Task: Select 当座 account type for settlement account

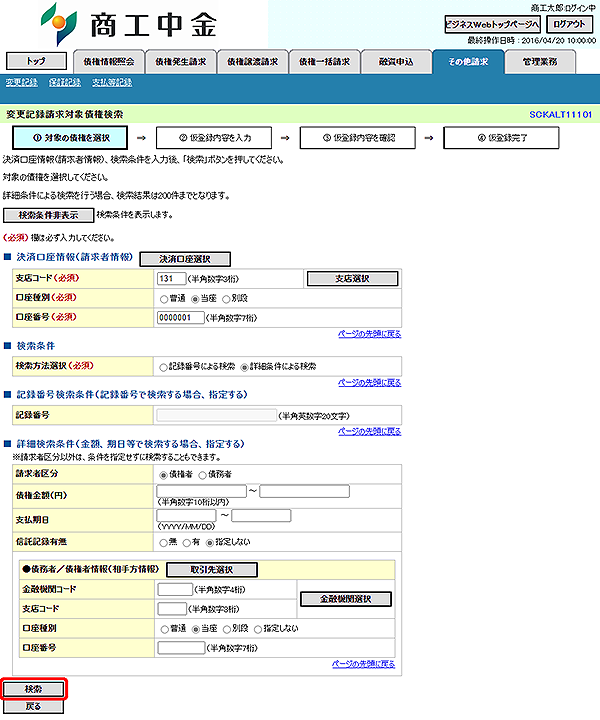Action: tap(195, 299)
